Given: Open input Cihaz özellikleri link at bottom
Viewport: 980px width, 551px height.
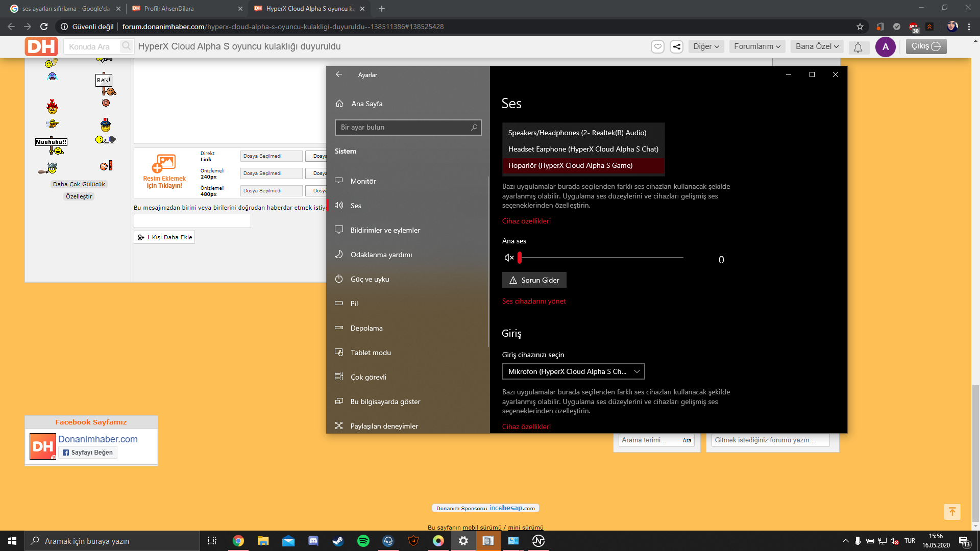Looking at the screenshot, I should click(526, 427).
